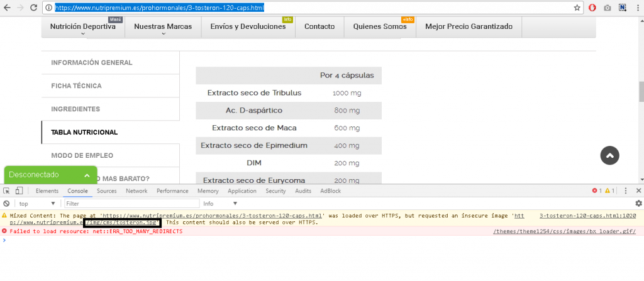644x281 pixels.
Task: Reload the page with the refresh icon
Action: click(x=34, y=8)
